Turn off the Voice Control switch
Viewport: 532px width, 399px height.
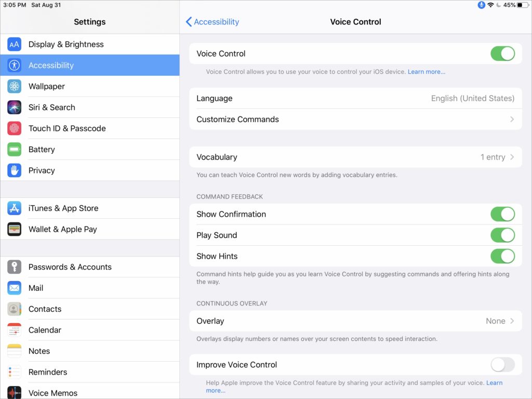(502, 54)
